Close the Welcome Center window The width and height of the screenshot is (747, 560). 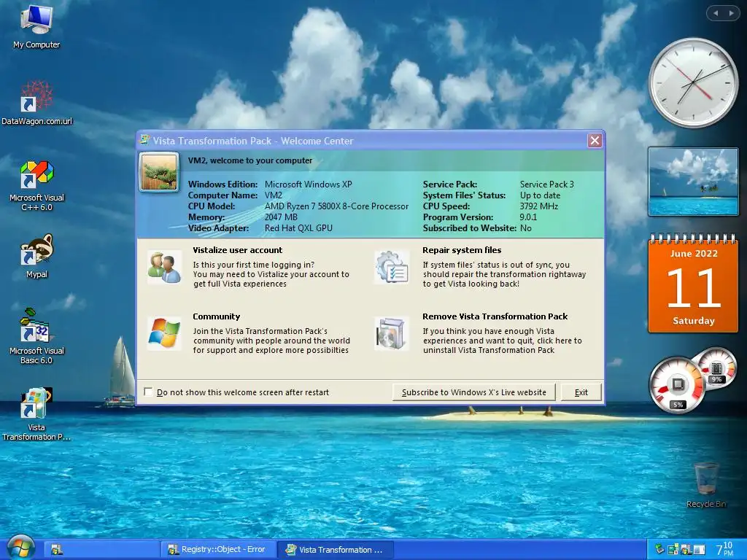click(x=595, y=141)
